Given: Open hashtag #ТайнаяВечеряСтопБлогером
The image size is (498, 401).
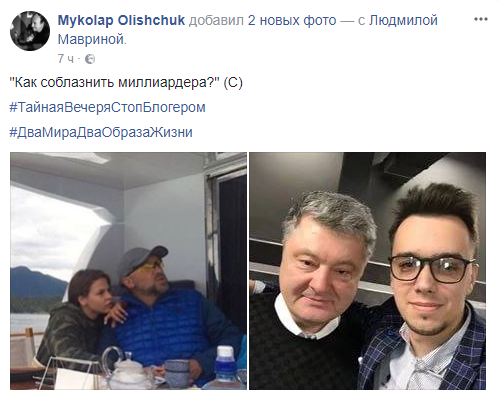Looking at the screenshot, I should (107, 107).
